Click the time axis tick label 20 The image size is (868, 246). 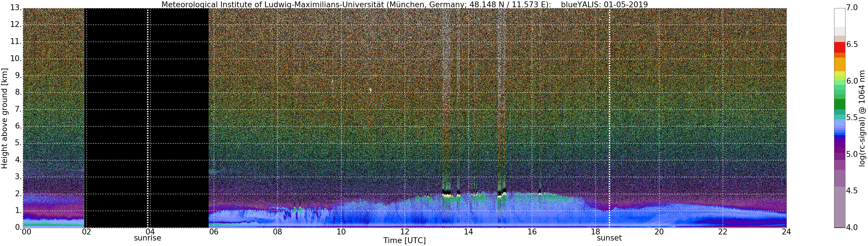pos(659,232)
